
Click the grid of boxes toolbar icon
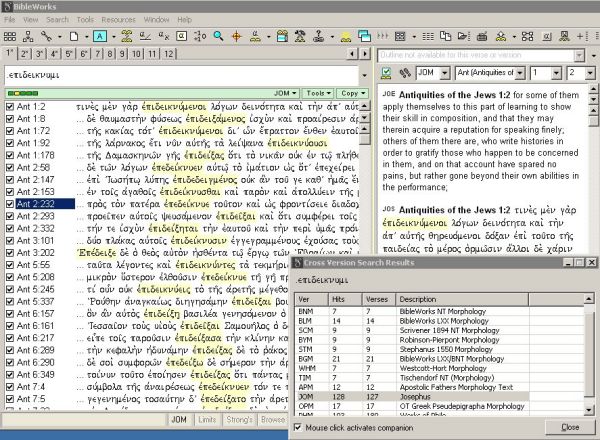tap(10, 36)
